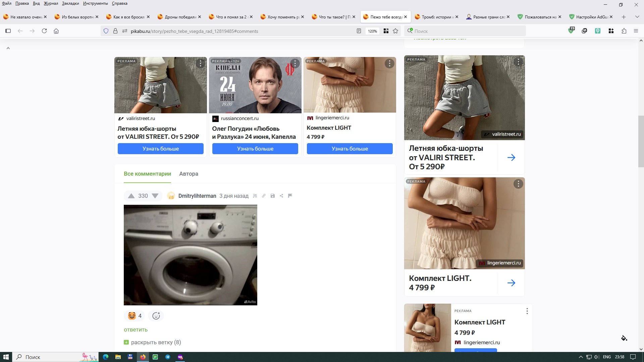The width and height of the screenshot is (644, 362).
Task: Open the Firefox hamburger menu
Action: [636, 31]
